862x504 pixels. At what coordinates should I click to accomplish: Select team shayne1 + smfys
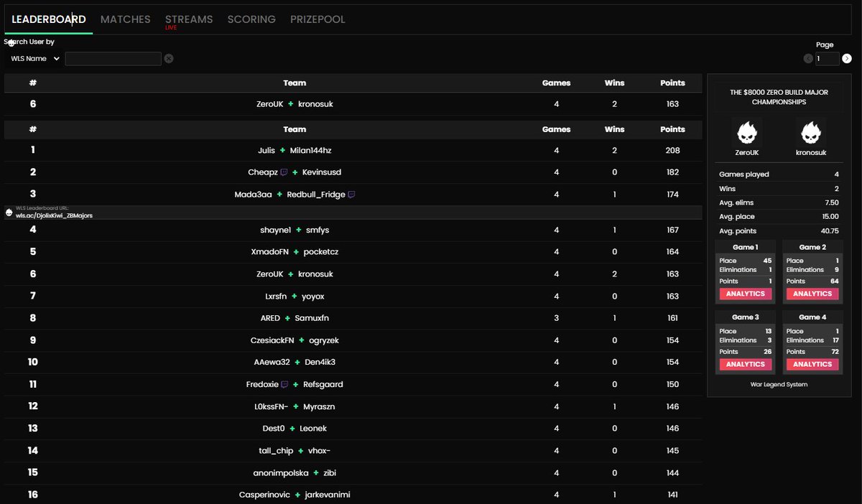(353, 230)
